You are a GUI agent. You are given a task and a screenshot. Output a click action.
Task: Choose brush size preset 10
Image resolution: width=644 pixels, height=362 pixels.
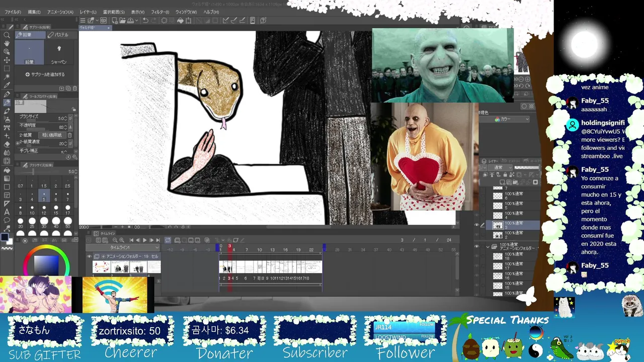coord(32,210)
